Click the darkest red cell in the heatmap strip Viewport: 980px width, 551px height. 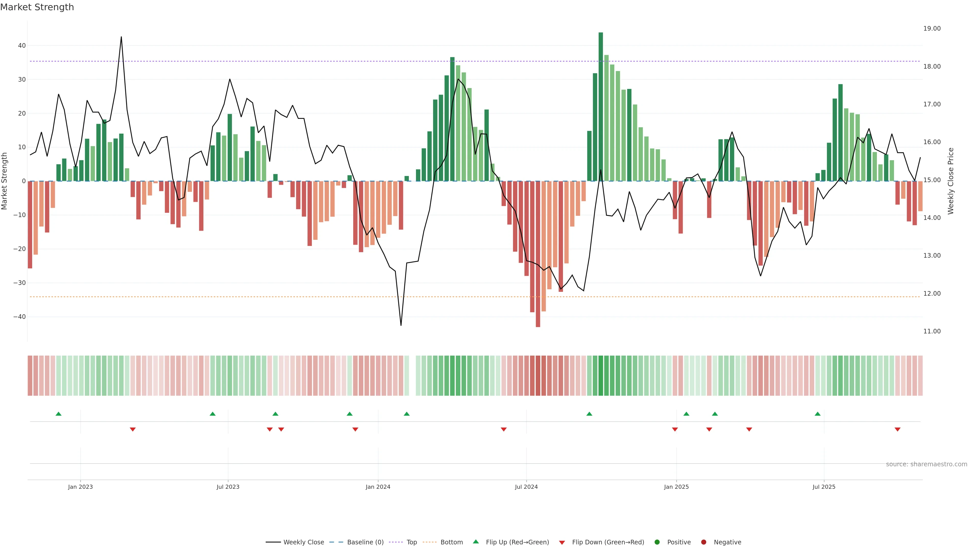point(538,376)
